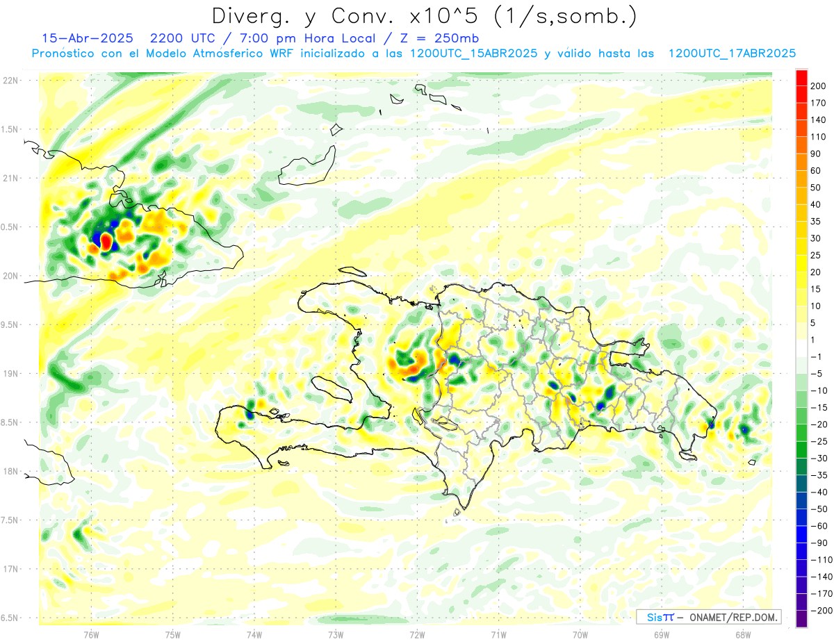Viewport: 834px width, 644px height.
Task: Click the '-40' colorbar label
Action: (x=820, y=492)
